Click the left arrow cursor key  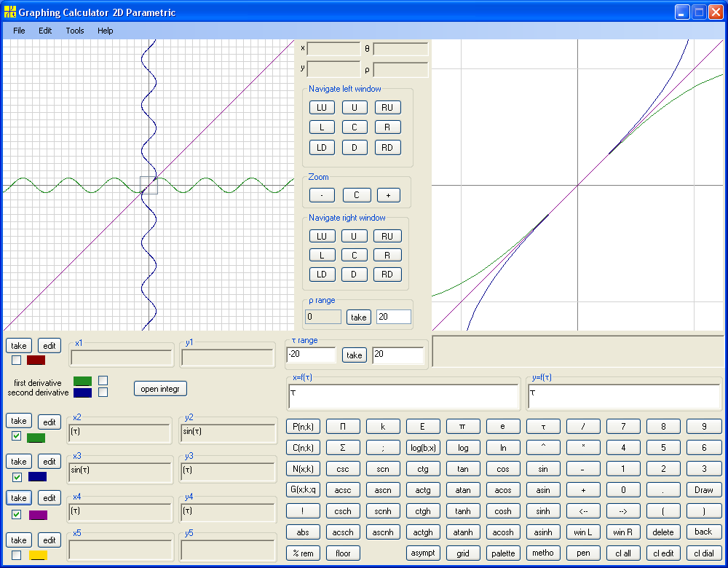point(583,511)
